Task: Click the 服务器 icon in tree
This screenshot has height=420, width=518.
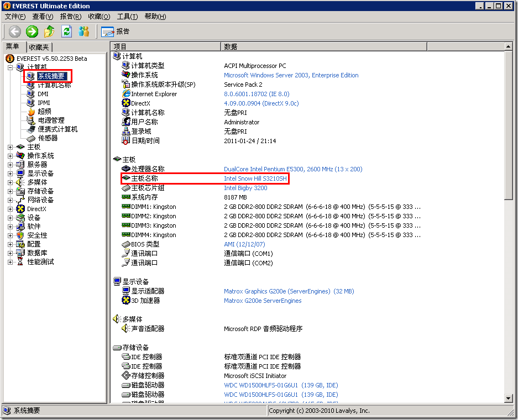Action: click(x=20, y=165)
